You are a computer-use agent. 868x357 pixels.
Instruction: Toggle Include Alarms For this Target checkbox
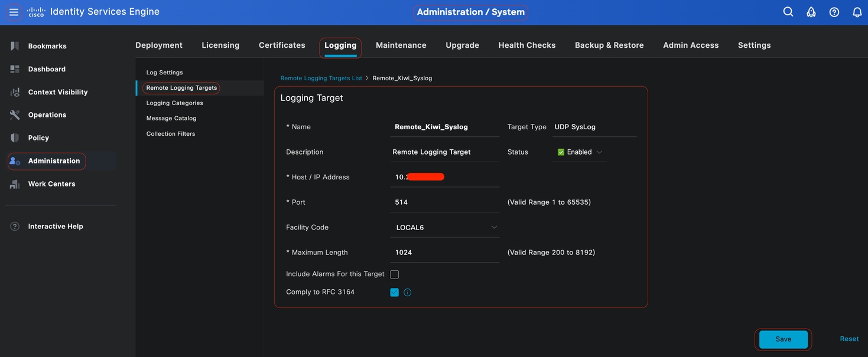coord(395,274)
